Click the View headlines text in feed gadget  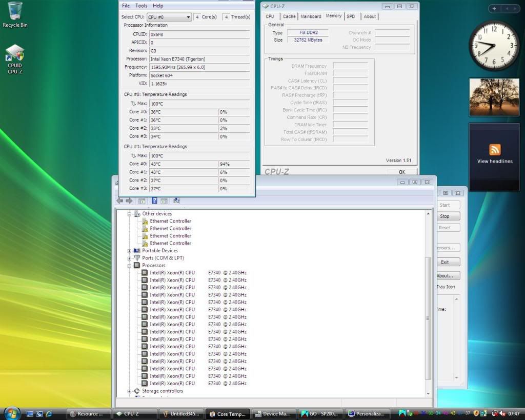click(495, 161)
